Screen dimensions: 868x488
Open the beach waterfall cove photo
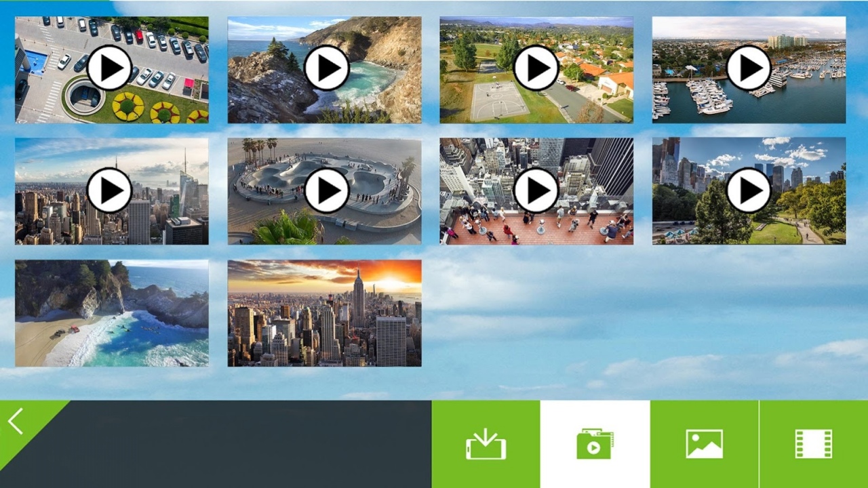tap(112, 313)
